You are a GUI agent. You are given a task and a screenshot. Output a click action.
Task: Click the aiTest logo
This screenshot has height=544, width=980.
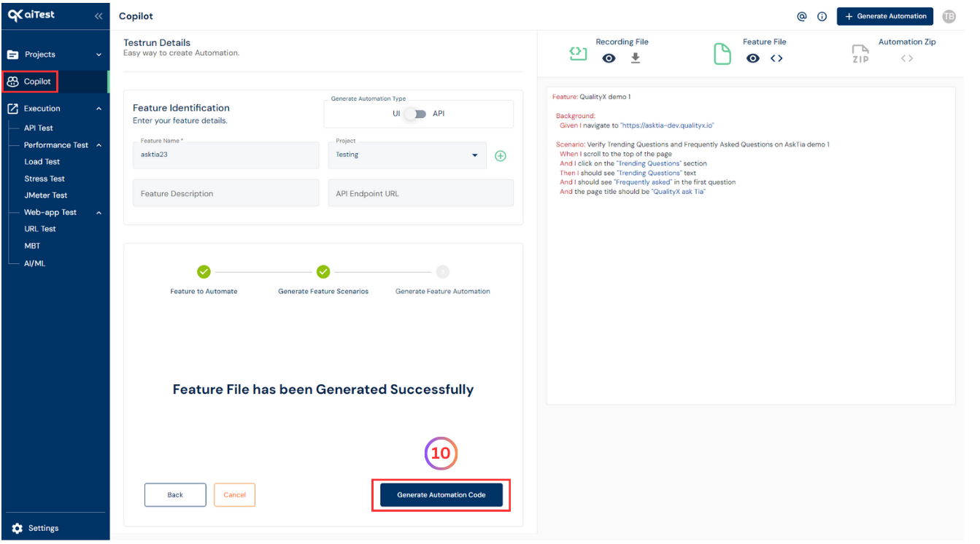[x=31, y=15]
